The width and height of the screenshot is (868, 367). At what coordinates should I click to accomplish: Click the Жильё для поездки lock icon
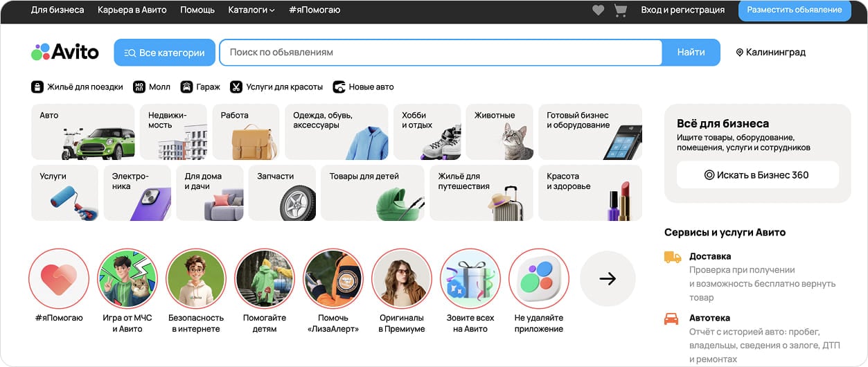point(37,87)
